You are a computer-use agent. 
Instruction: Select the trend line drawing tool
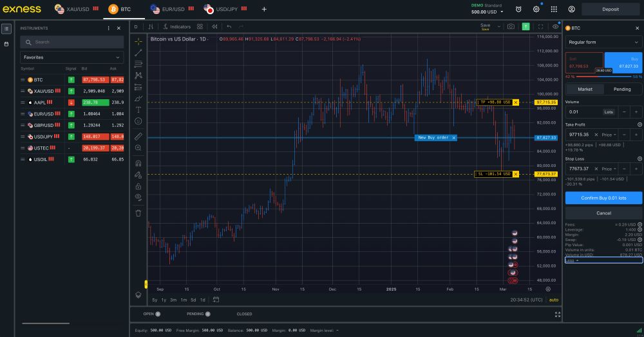point(138,52)
